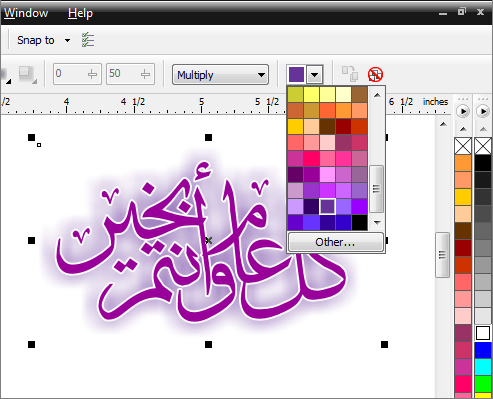Select black in the right-hand palette
493x399 pixels.
tap(483, 163)
